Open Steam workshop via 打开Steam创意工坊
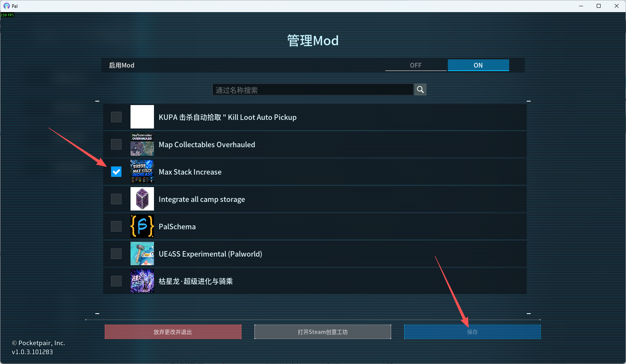 pyautogui.click(x=323, y=332)
